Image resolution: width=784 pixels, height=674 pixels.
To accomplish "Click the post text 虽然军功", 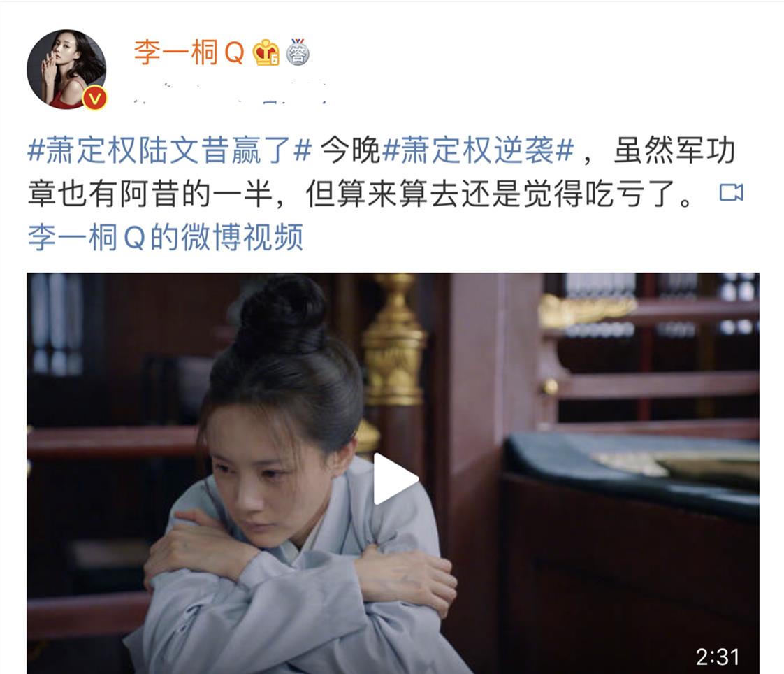I will [x=674, y=150].
